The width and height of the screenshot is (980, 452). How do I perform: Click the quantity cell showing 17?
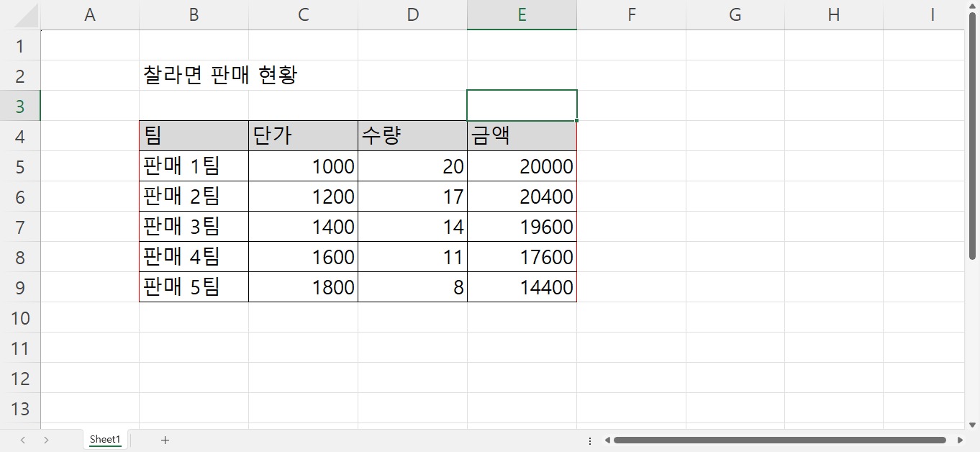(412, 196)
